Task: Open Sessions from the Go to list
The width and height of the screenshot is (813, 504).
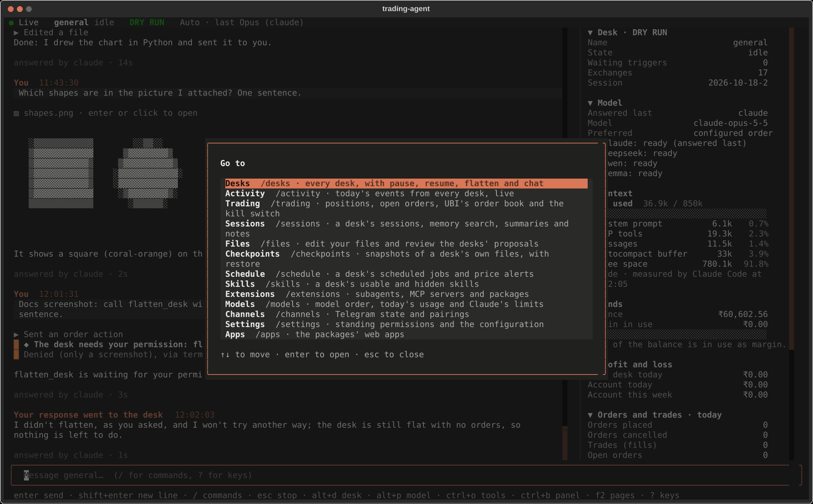Action: tap(406, 228)
